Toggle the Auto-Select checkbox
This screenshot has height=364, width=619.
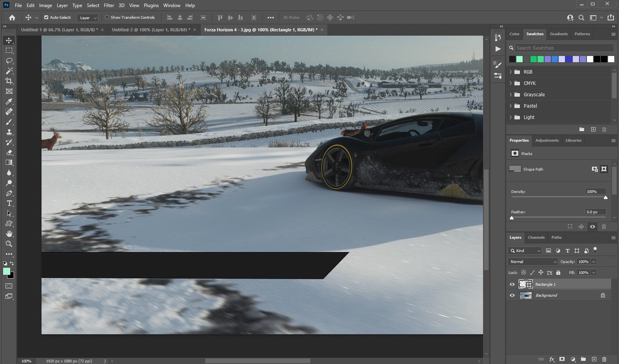click(46, 17)
